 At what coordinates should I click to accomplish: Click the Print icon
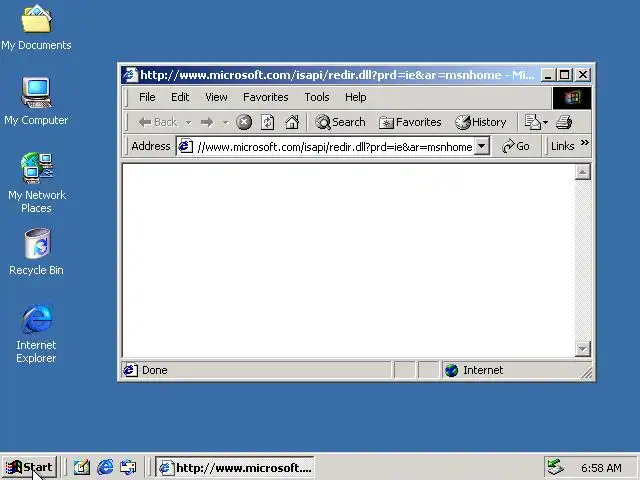pyautogui.click(x=564, y=122)
